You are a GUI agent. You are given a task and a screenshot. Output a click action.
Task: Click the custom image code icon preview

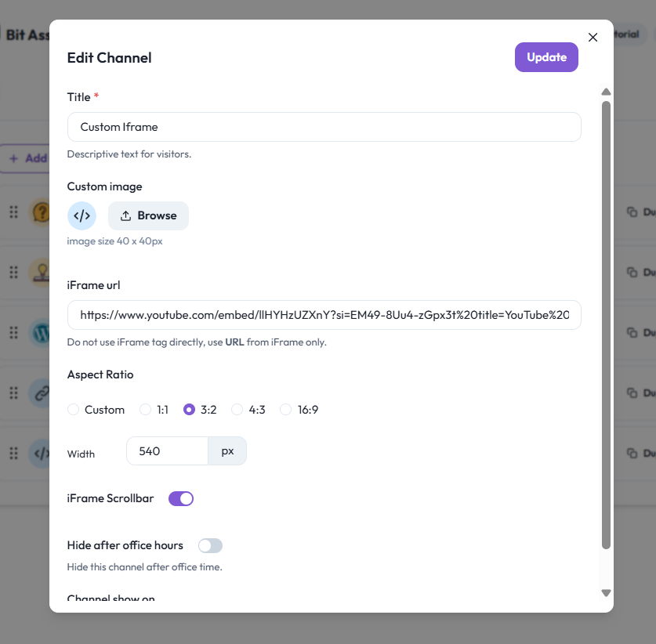pos(82,215)
